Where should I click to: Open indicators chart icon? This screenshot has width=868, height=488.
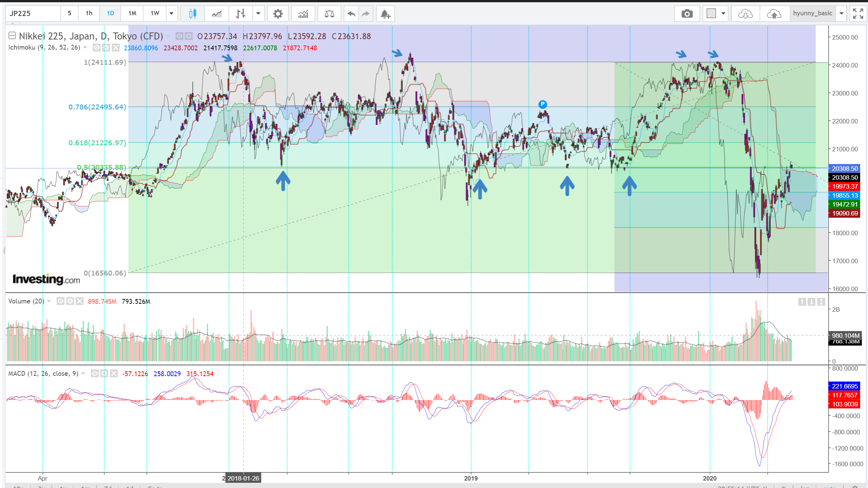tap(303, 14)
